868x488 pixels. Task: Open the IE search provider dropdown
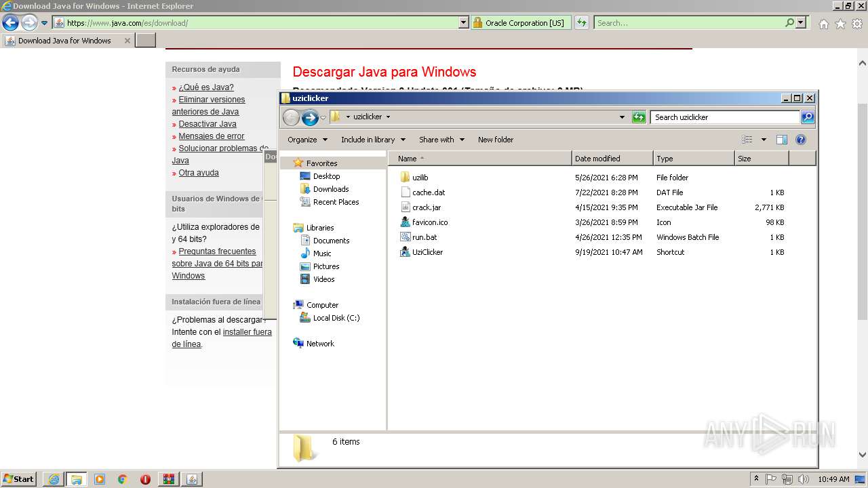coord(801,23)
